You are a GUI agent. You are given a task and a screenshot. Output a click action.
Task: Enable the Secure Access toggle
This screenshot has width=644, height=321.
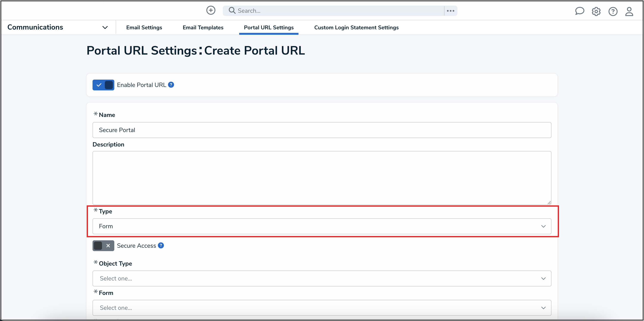pos(103,246)
